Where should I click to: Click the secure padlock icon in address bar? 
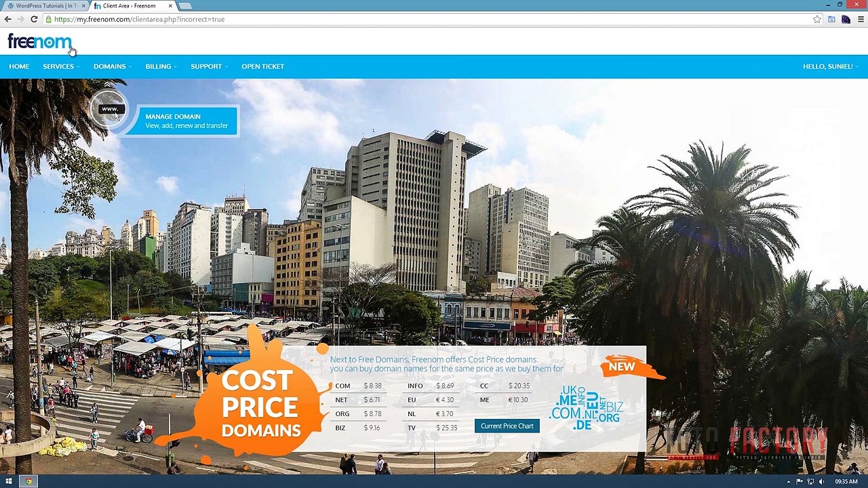[48, 19]
